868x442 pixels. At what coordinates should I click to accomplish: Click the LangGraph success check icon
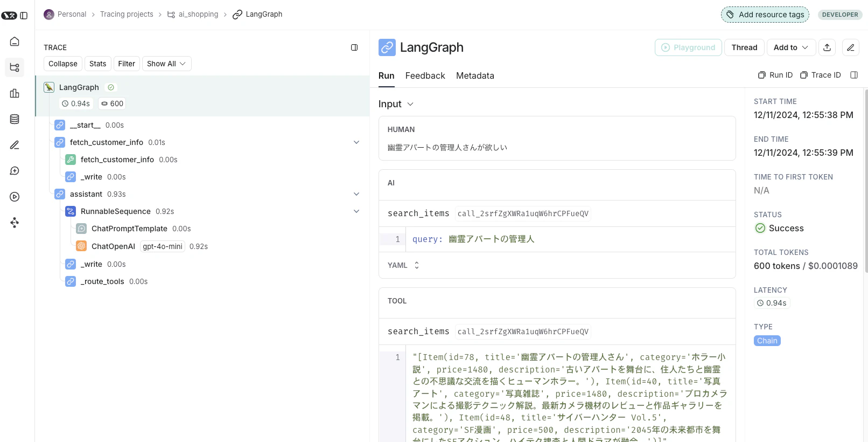[x=111, y=87]
